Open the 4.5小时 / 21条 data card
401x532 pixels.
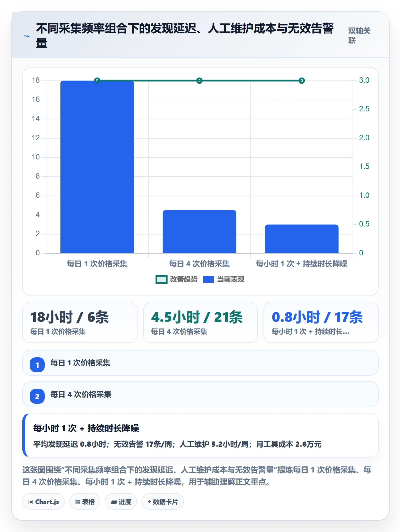(x=200, y=322)
